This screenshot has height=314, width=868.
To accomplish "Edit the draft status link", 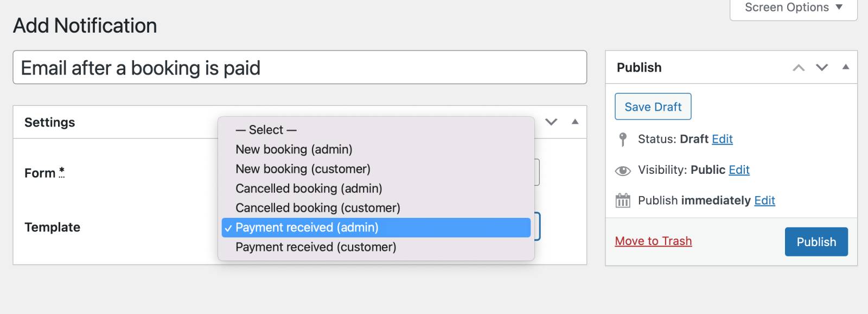I will [722, 139].
